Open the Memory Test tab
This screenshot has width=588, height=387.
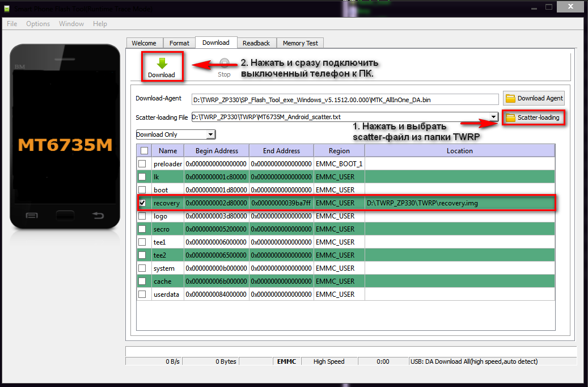[301, 43]
